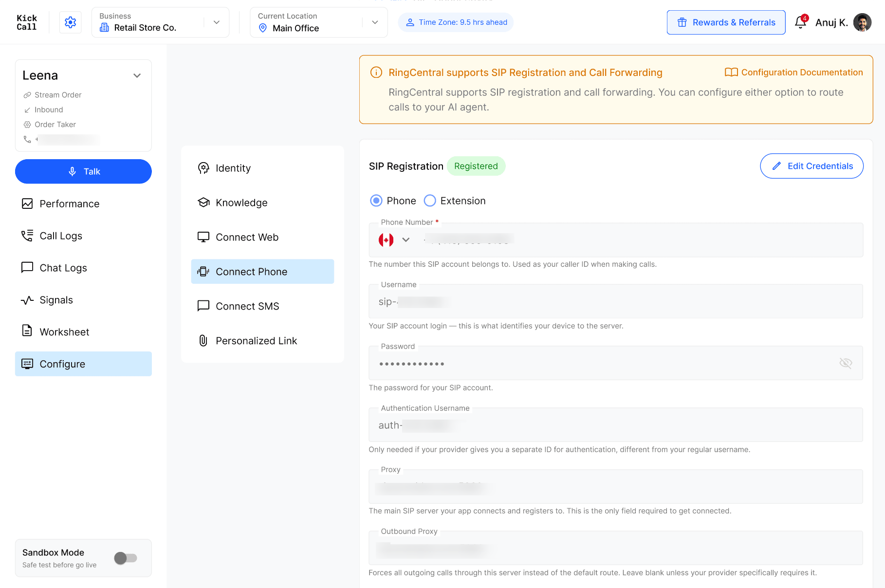885x588 pixels.
Task: Click Edit Credentials button
Action: click(x=811, y=166)
